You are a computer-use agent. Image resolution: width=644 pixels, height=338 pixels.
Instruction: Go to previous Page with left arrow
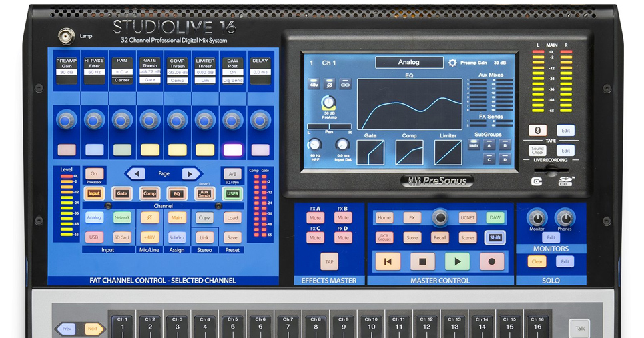[x=135, y=173]
